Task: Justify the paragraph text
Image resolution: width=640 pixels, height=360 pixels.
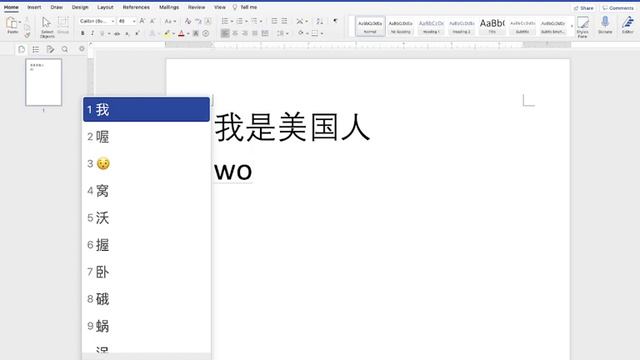Action: pos(255,33)
